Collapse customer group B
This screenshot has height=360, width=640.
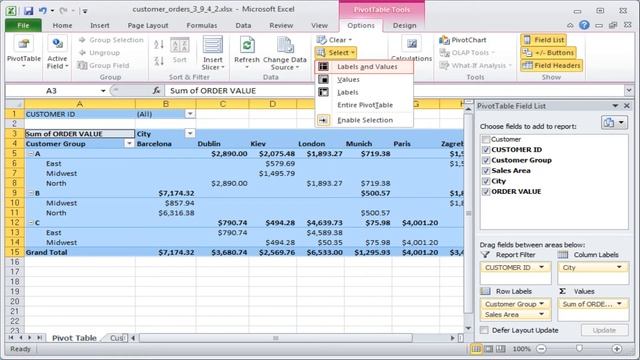click(x=31, y=193)
